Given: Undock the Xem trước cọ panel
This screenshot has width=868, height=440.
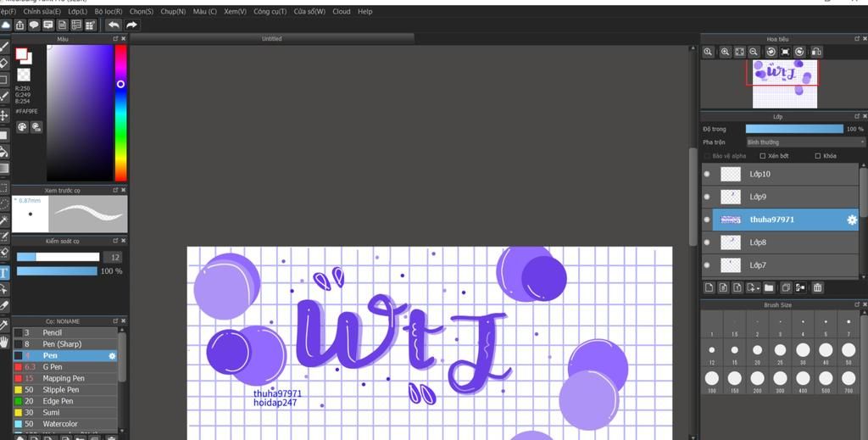Looking at the screenshot, I should [x=115, y=190].
